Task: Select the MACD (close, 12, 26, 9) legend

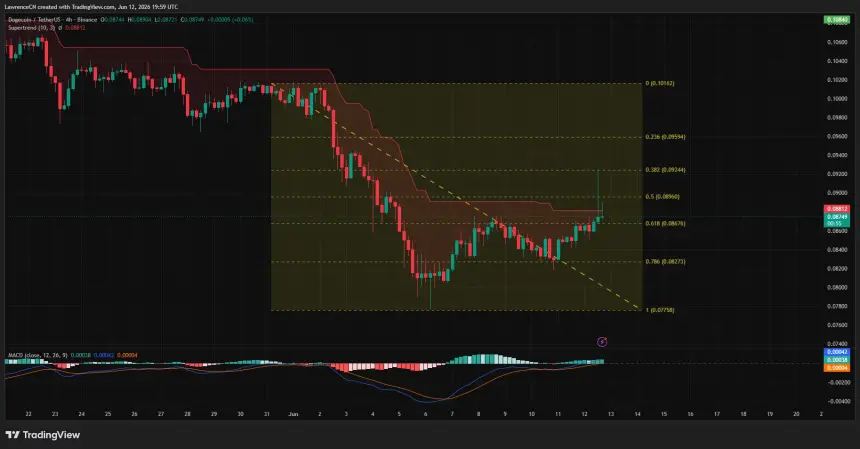Action: (x=38, y=355)
